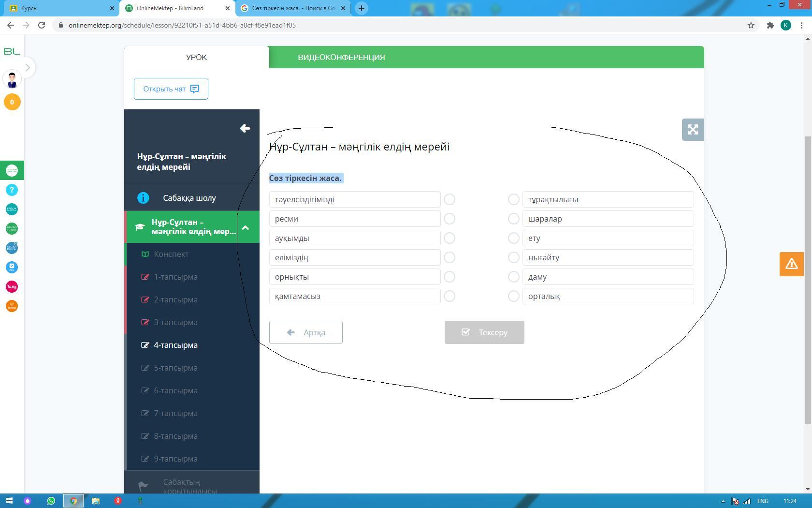Open 5-тапсырма in the lesson list

175,368
